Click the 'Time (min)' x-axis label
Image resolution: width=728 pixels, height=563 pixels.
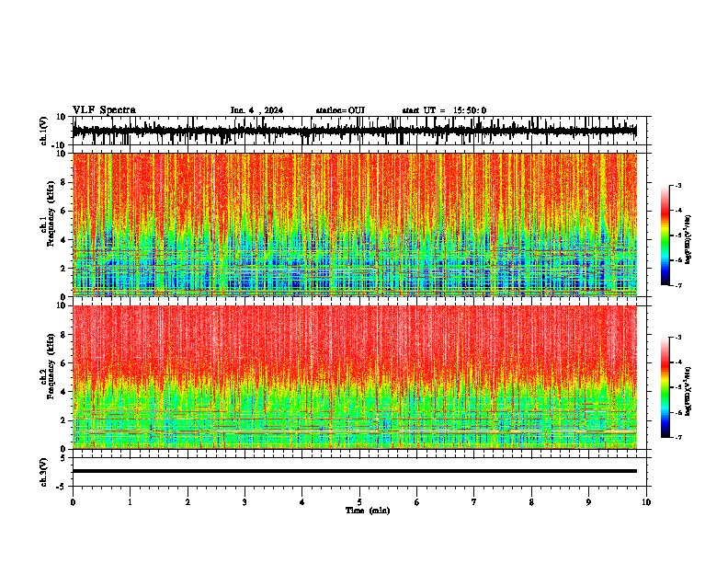point(368,511)
